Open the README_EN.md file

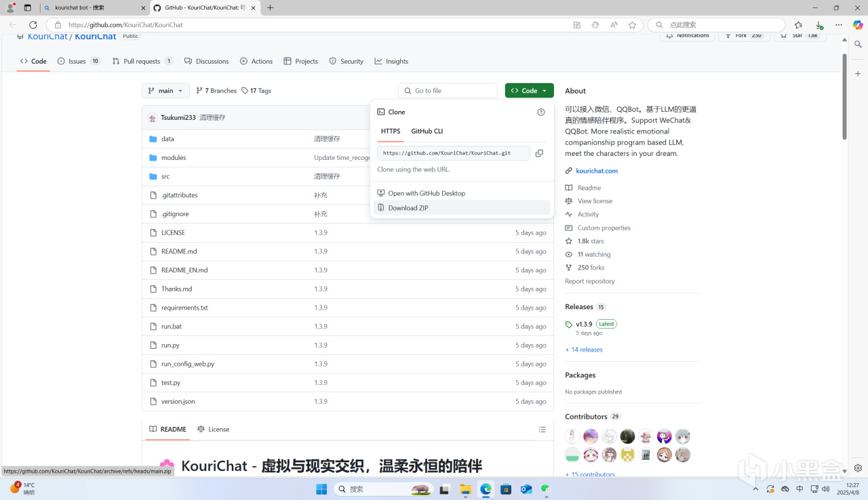tap(184, 270)
